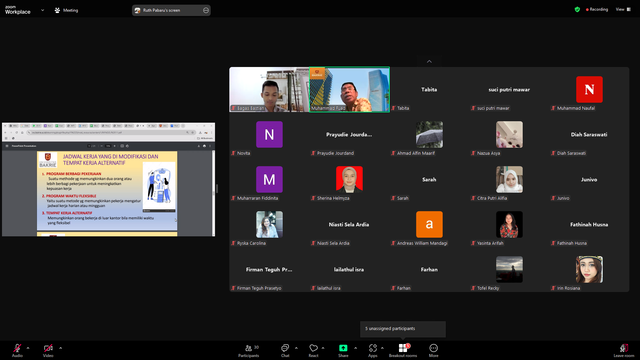Click the muted mic icon beside Irin Rosiana label
Screen dimensions: 640x360
553,288
